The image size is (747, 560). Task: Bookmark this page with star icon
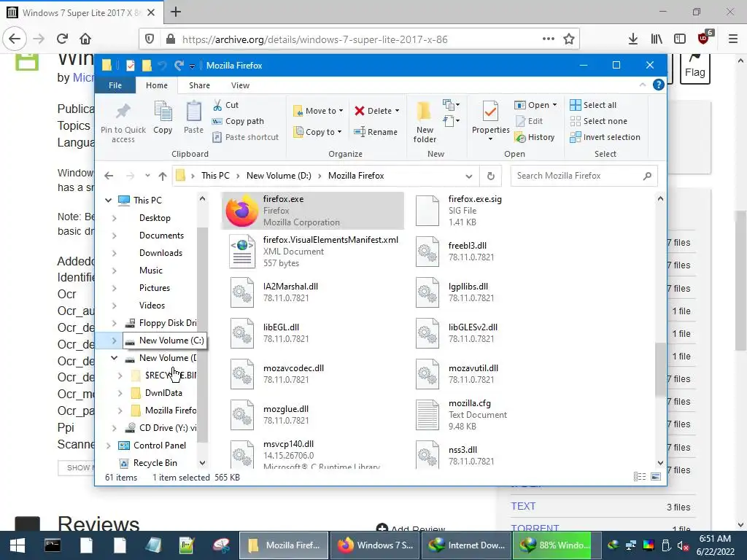(x=569, y=39)
